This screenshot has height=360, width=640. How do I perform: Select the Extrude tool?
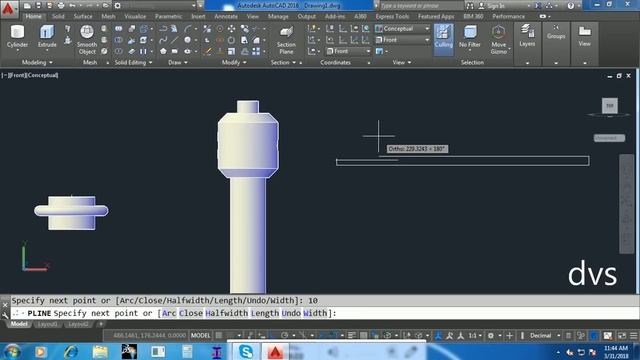(x=47, y=37)
